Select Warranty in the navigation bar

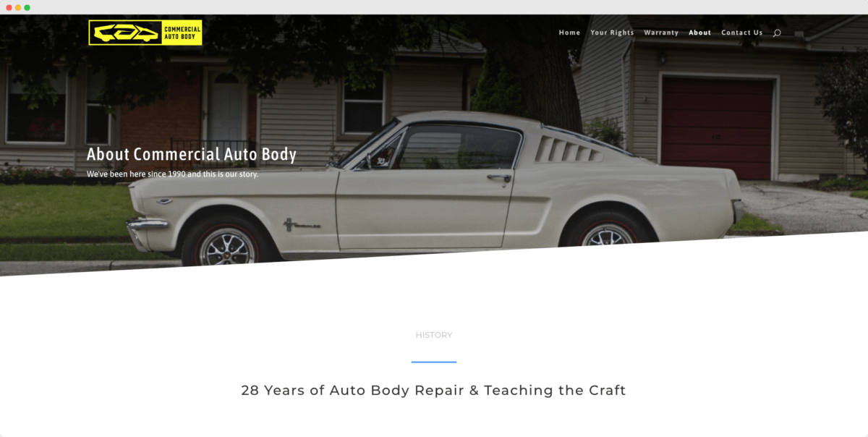pos(661,33)
